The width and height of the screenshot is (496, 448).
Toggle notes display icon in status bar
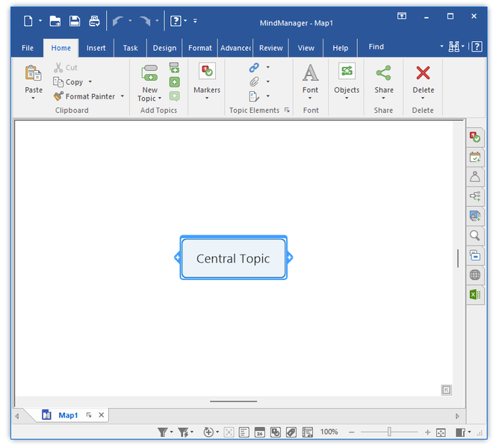[x=244, y=432]
